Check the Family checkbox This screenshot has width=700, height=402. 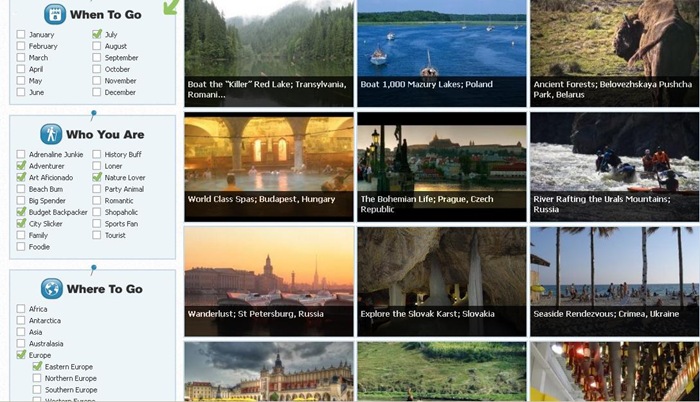click(x=21, y=235)
